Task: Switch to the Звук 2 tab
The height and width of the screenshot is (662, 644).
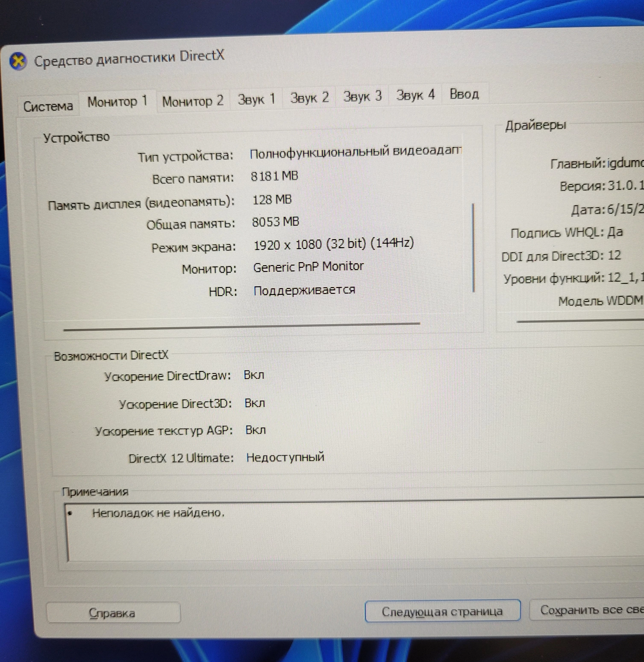Action: point(310,98)
